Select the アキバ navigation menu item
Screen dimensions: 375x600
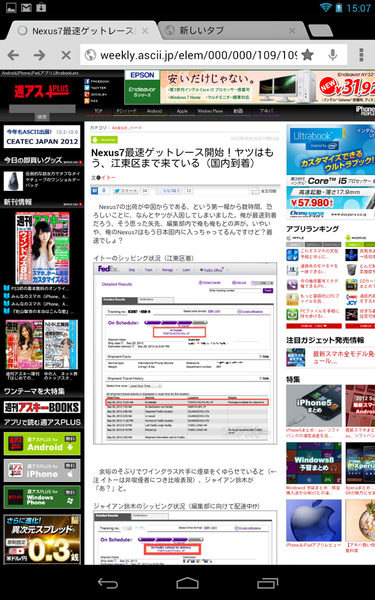click(266, 111)
